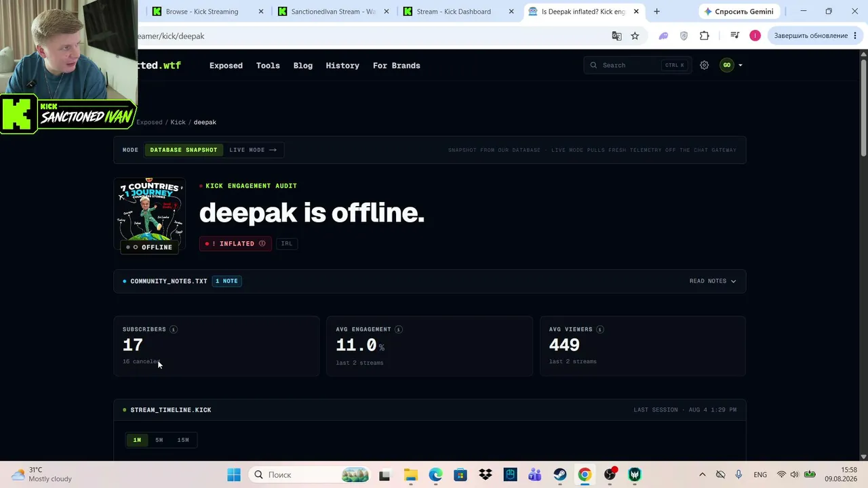Click the IRL category tag
The image size is (868, 488).
pos(287,243)
